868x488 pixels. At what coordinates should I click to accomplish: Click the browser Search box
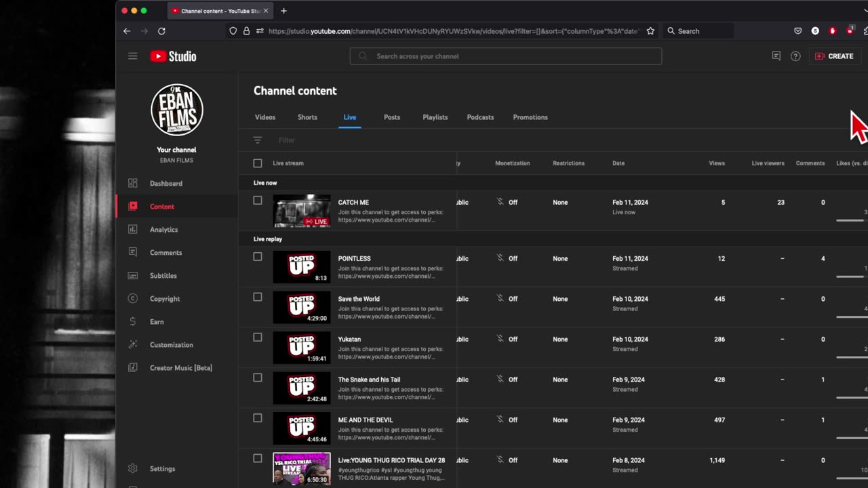(698, 31)
